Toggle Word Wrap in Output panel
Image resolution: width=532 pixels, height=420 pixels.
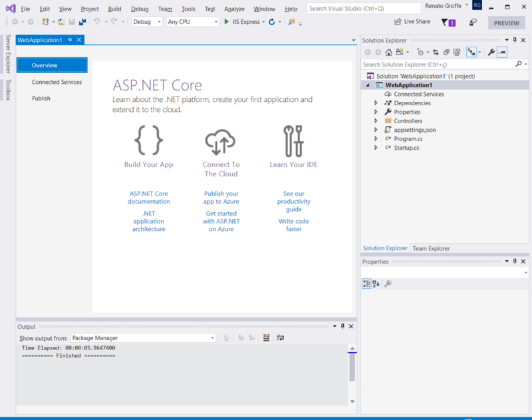[x=280, y=337]
